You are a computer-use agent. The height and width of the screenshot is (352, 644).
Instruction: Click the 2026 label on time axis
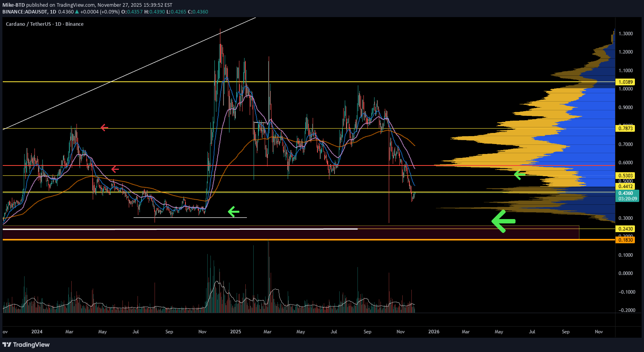coord(434,332)
